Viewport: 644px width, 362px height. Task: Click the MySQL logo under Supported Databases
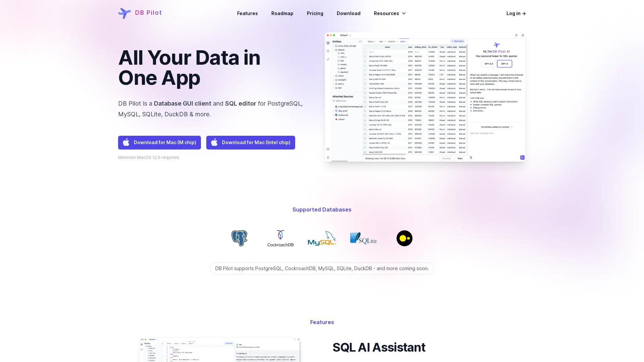(x=322, y=239)
